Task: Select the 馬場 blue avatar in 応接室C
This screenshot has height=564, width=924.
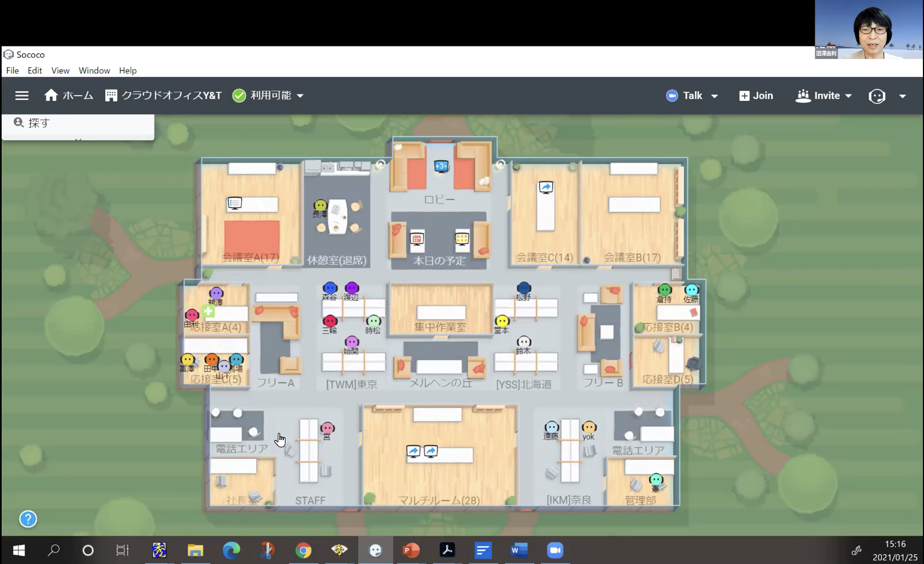Action: 236,360
